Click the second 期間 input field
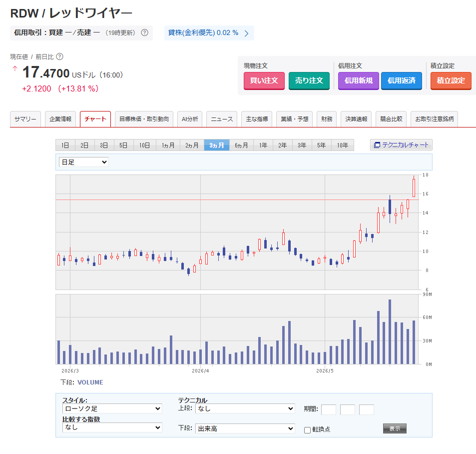The width and height of the screenshot is (476, 454). tap(348, 409)
